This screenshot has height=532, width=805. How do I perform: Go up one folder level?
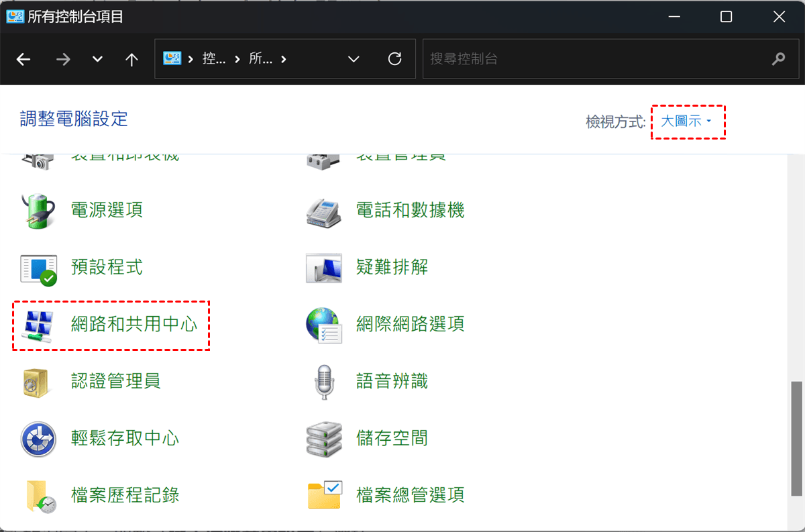click(x=131, y=59)
